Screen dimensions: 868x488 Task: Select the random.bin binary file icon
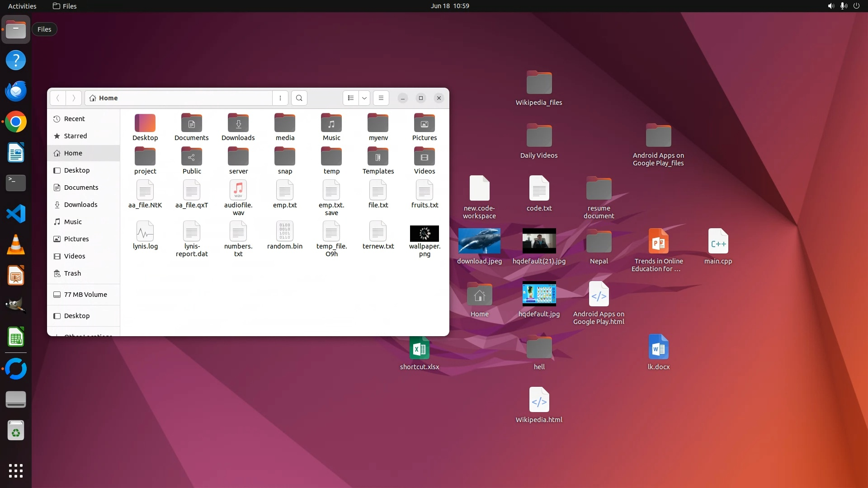285,231
